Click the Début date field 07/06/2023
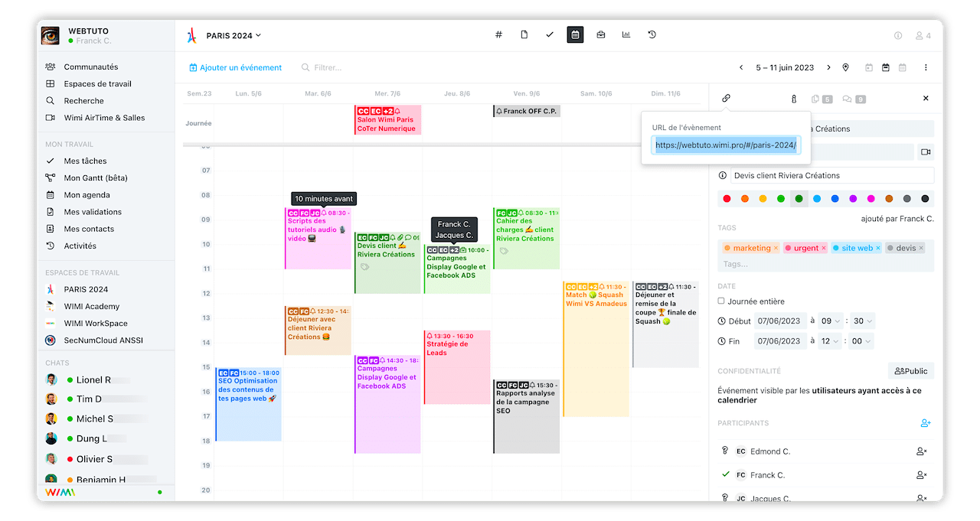 pyautogui.click(x=779, y=321)
